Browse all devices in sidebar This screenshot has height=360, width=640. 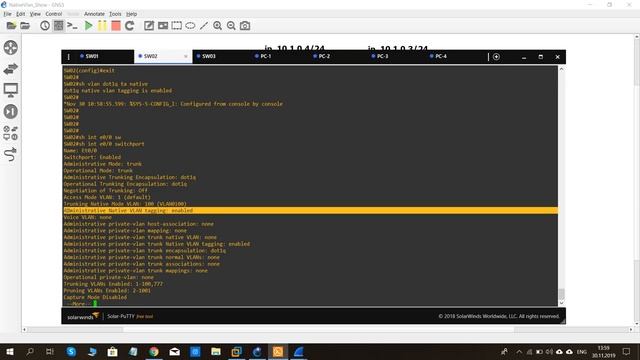click(x=11, y=133)
